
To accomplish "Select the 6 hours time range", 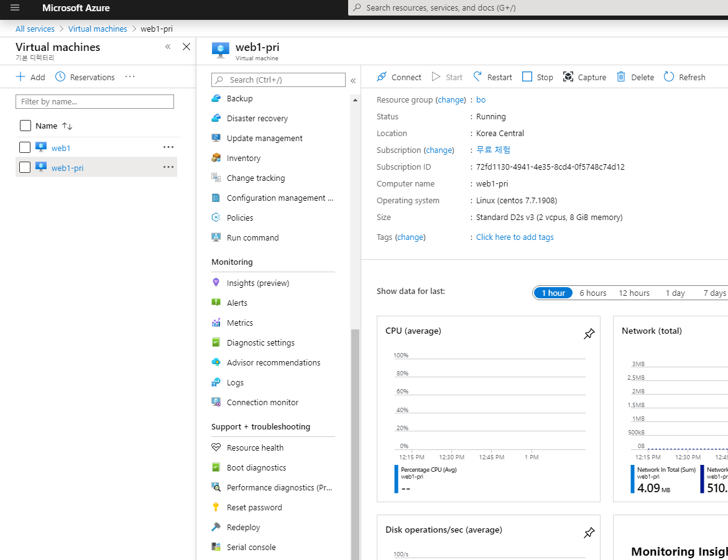I will [x=593, y=293].
